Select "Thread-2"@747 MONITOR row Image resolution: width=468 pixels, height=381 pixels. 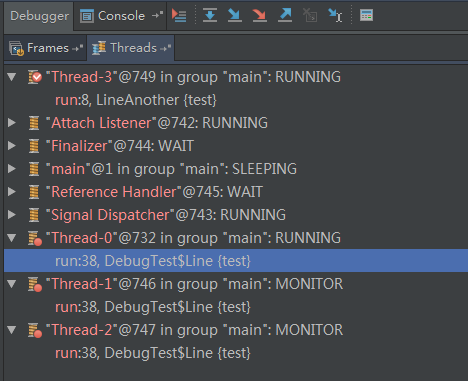coord(236,330)
